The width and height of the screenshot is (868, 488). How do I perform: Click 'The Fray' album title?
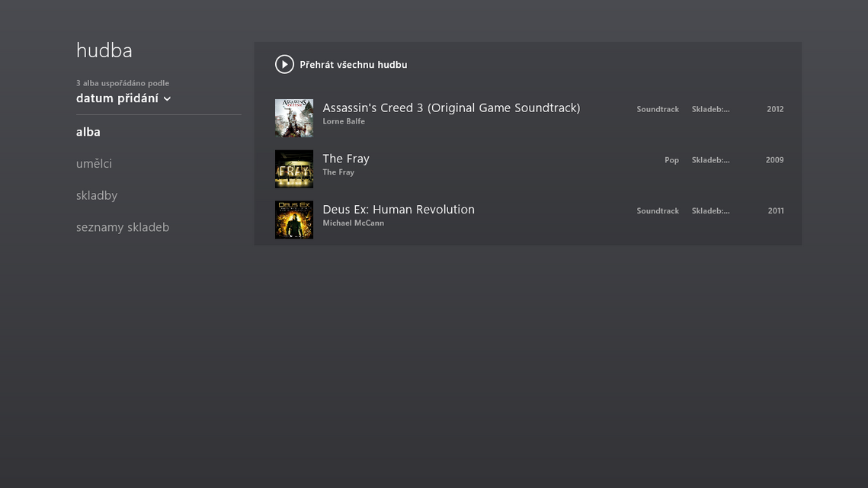click(346, 159)
